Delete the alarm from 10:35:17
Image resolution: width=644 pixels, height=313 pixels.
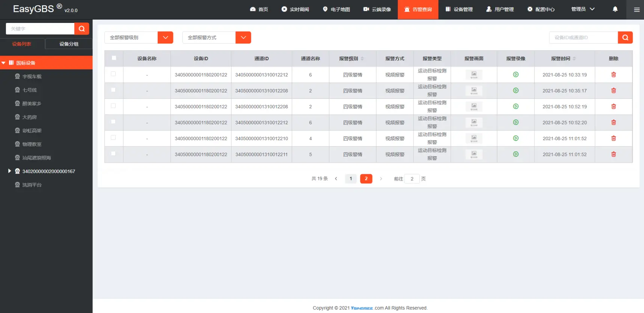point(613,91)
